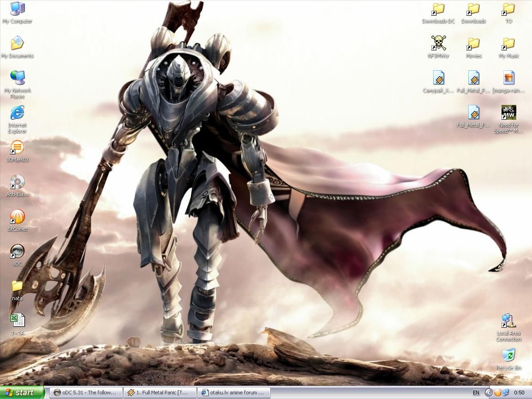This screenshot has height=399, width=532.
Task: Click the 0:50 taskbar clock
Action: [519, 393]
